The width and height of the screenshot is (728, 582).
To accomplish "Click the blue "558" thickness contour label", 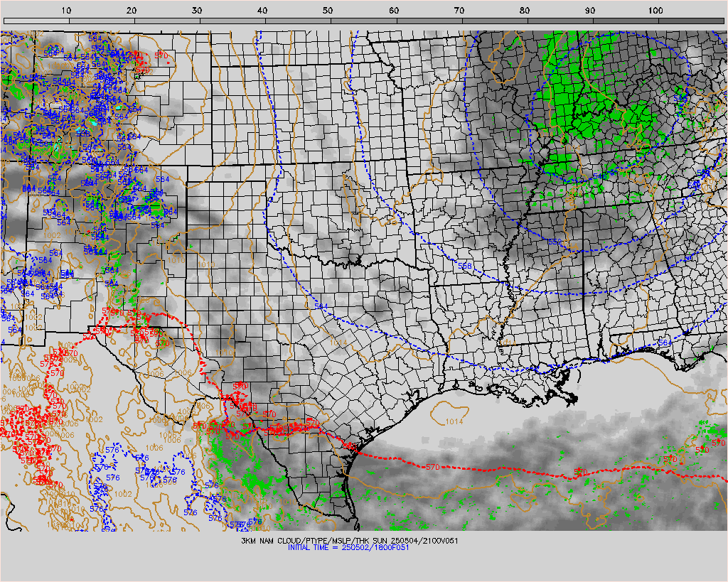I will coord(465,266).
